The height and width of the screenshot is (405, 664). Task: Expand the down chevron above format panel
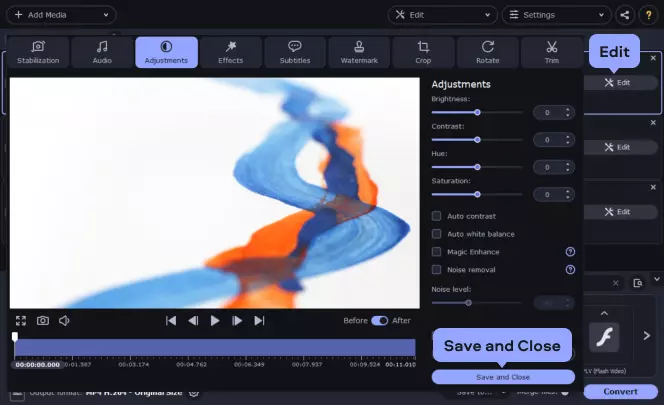(657, 279)
